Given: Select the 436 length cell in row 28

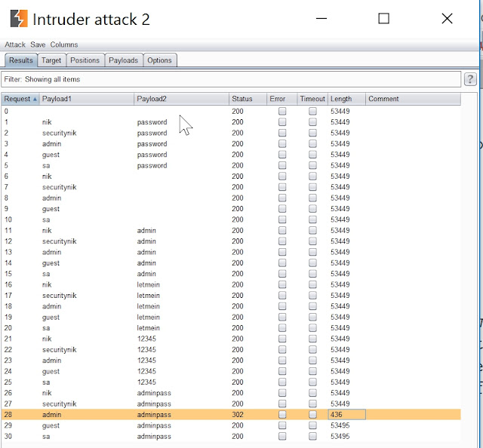Looking at the screenshot, I should pos(347,415).
